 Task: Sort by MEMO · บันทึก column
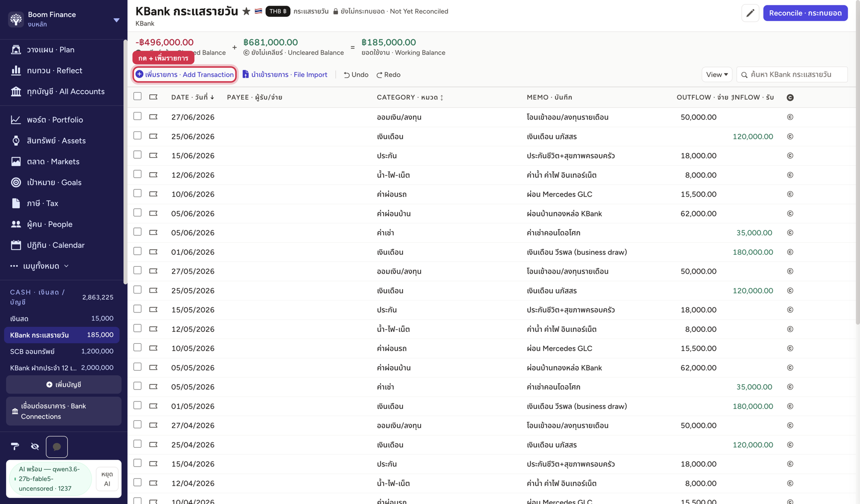(549, 98)
